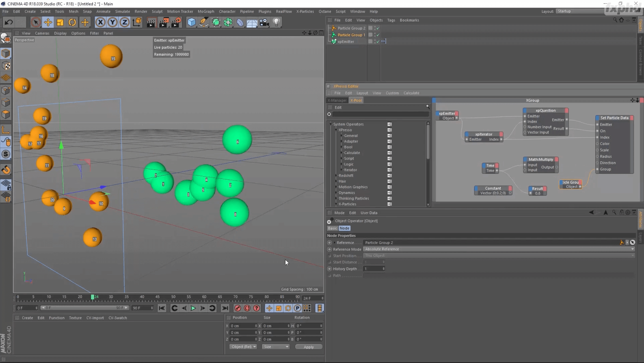The width and height of the screenshot is (644, 363).
Task: Expand the Thinking Particles tree node
Action: pos(336,198)
